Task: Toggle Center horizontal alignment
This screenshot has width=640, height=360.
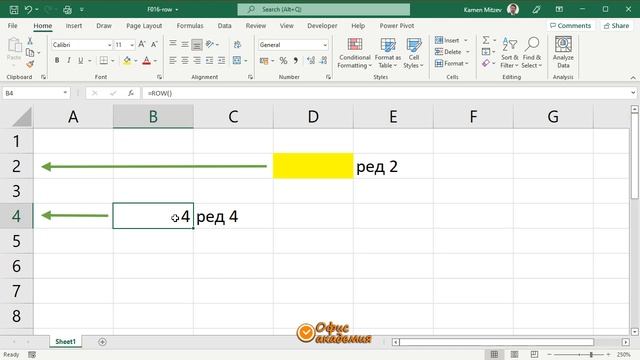Action: tap(185, 60)
